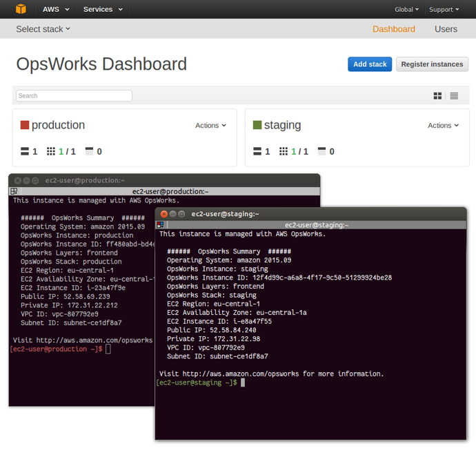Click the green staging stack color square
The image size is (476, 453).
257,125
